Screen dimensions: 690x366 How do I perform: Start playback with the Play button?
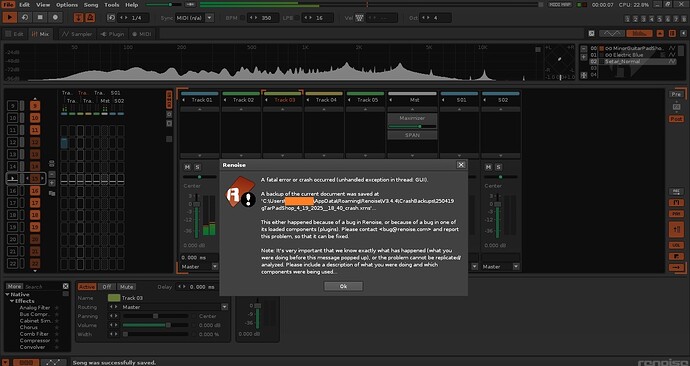tap(9, 18)
